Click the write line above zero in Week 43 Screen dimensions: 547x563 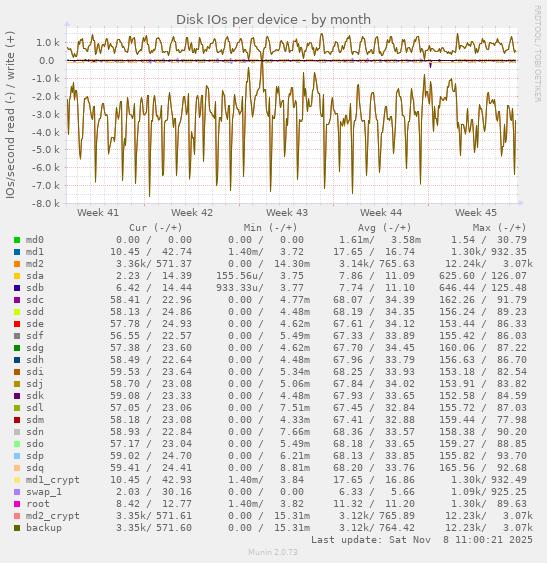click(x=287, y=45)
